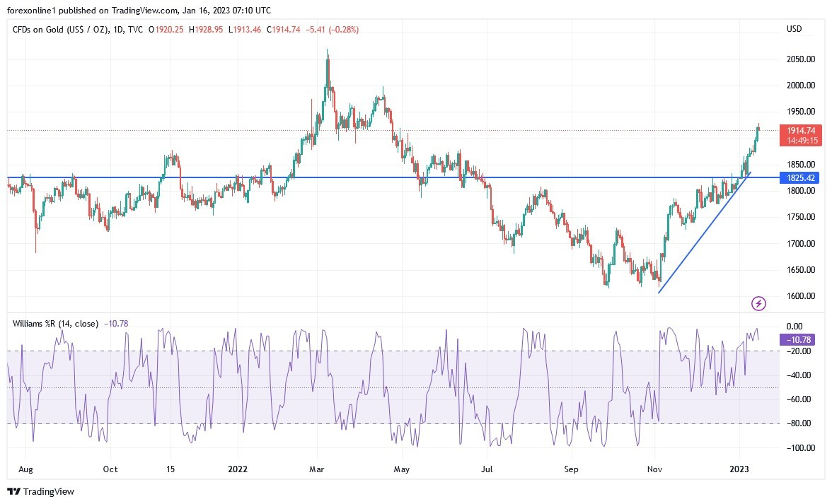
Task: Select the 1914.74 current price tag
Action: 799,131
